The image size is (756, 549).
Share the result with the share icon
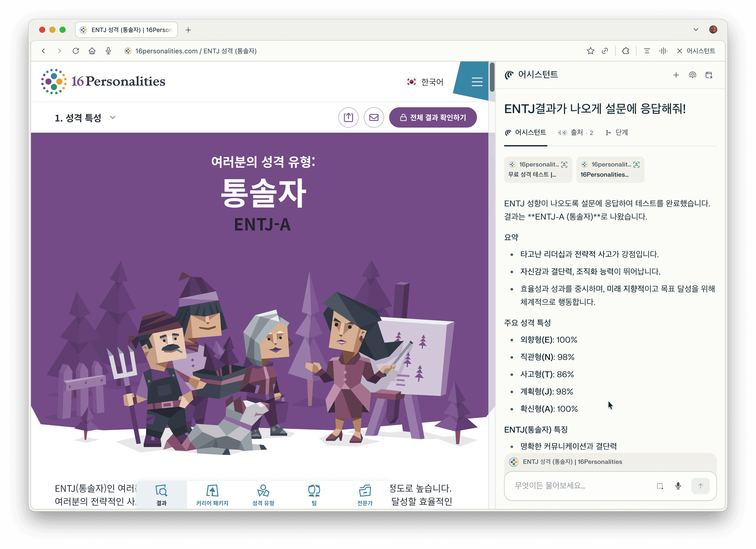point(348,117)
